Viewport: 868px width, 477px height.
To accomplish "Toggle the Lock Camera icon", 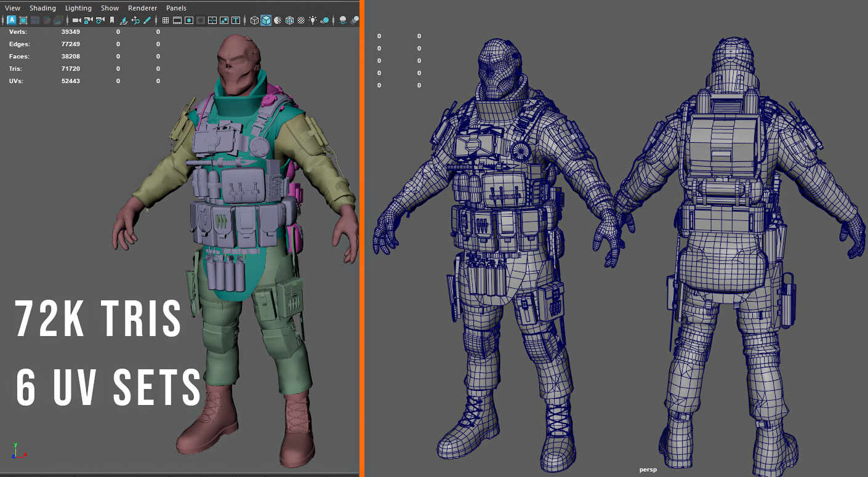I will [x=88, y=20].
